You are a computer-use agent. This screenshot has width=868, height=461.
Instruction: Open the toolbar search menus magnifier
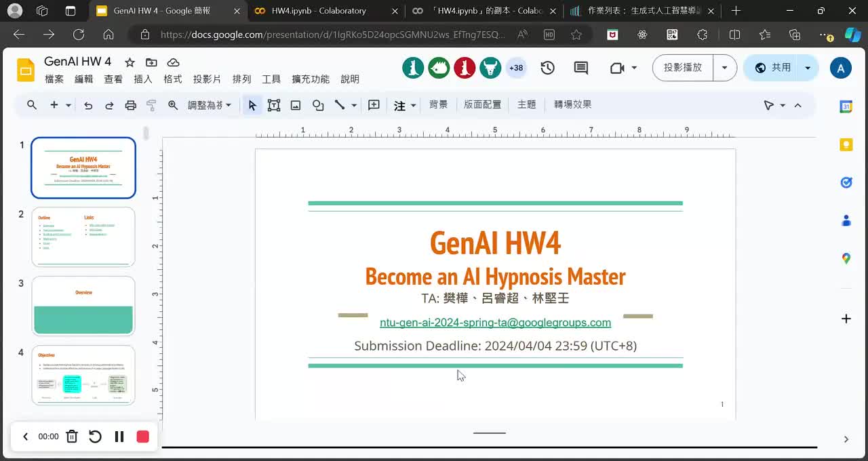point(32,105)
